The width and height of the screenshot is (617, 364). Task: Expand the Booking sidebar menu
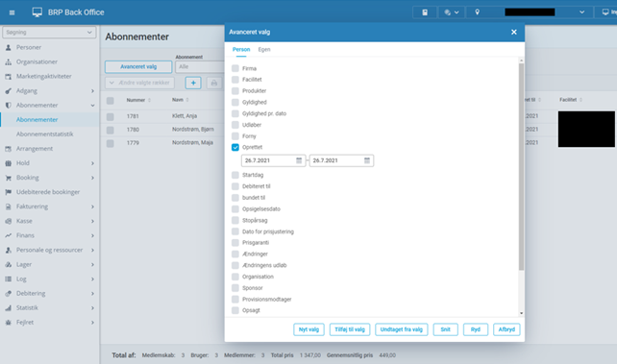pos(92,178)
